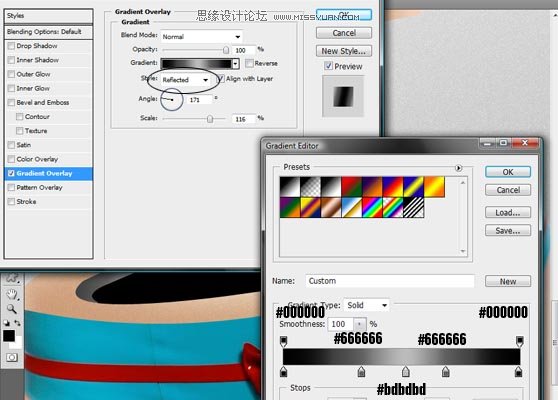Uncheck Gradient Overlay checkbox
Screen dimensions: 558x400
tap(11, 173)
